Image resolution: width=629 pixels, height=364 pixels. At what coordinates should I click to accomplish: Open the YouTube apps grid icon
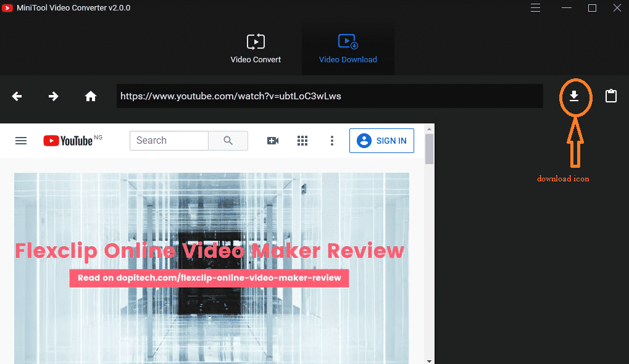click(x=302, y=140)
